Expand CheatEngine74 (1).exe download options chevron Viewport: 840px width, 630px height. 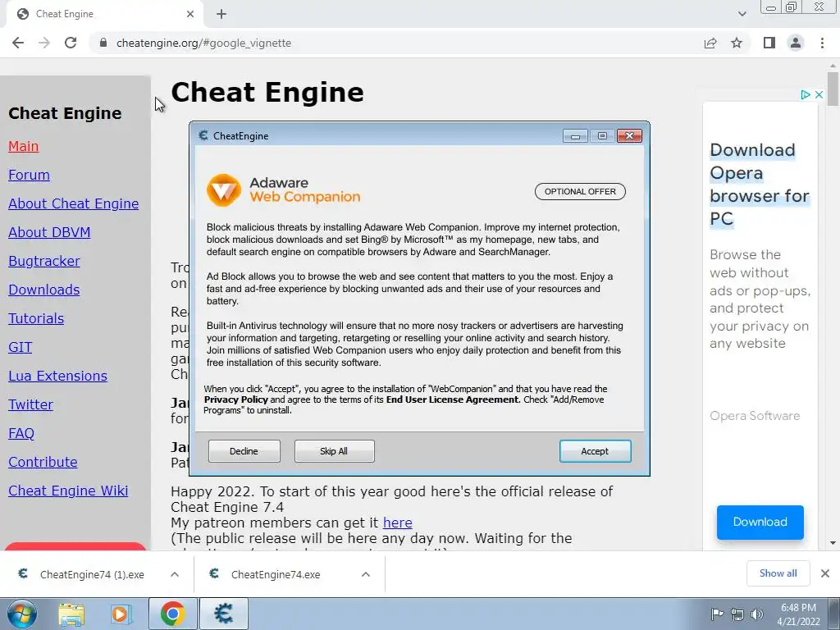point(175,574)
